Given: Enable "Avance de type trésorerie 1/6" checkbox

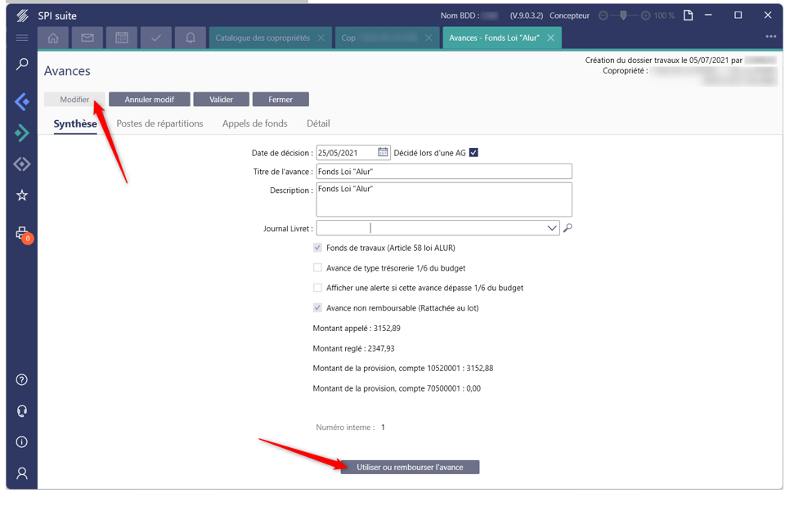Looking at the screenshot, I should (317, 268).
